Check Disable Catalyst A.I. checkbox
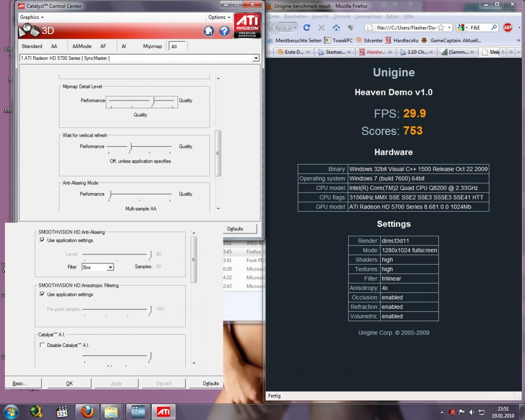Image resolution: width=525 pixels, height=420 pixels. pyautogui.click(x=42, y=345)
